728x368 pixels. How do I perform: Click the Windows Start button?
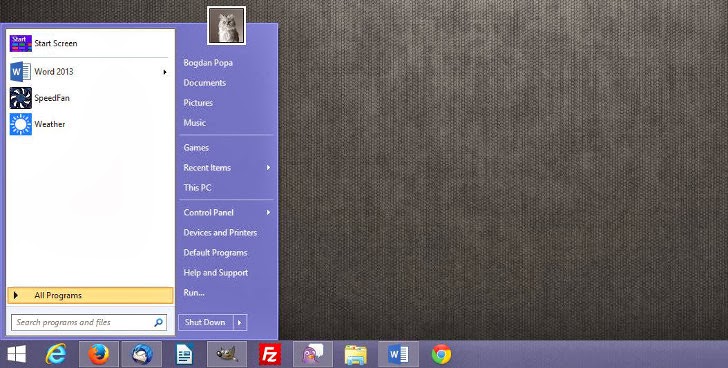[x=17, y=355]
